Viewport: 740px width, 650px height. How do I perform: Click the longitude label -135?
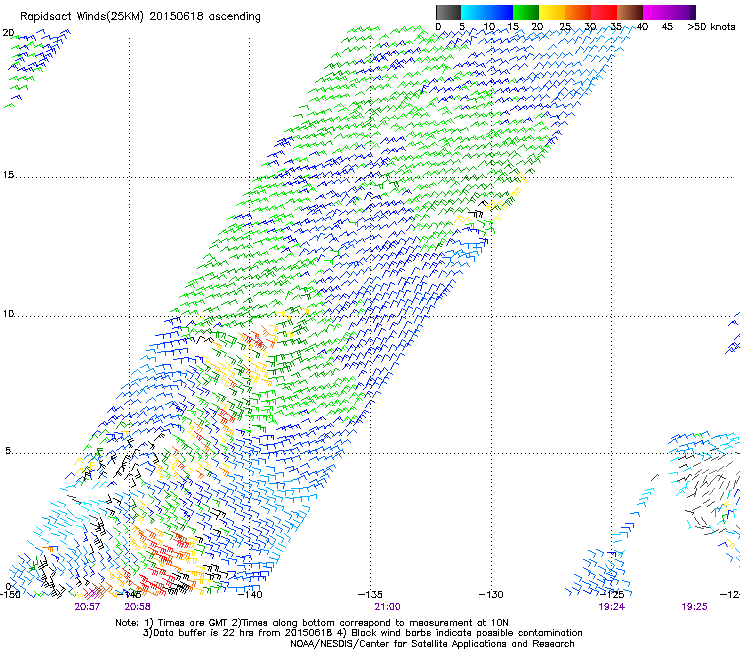point(370,595)
